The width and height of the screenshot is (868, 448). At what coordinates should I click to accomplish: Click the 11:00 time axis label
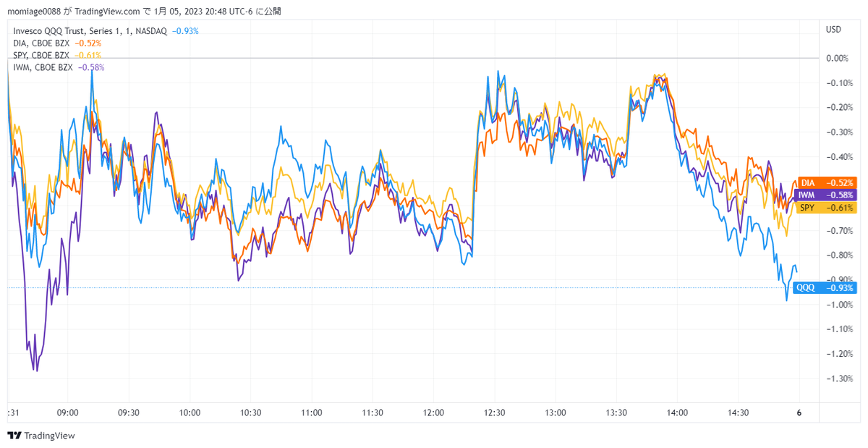(311, 413)
